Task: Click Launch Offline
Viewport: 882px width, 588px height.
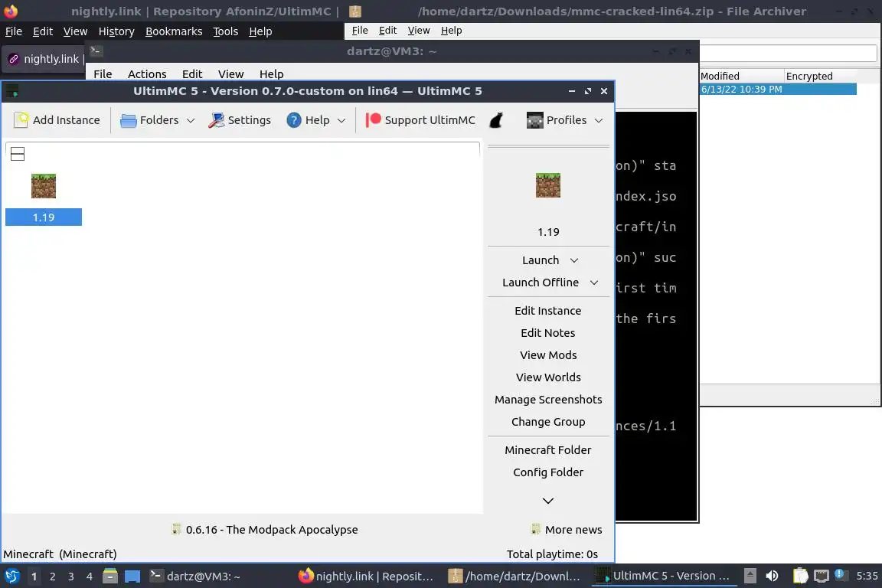Action: (x=541, y=283)
